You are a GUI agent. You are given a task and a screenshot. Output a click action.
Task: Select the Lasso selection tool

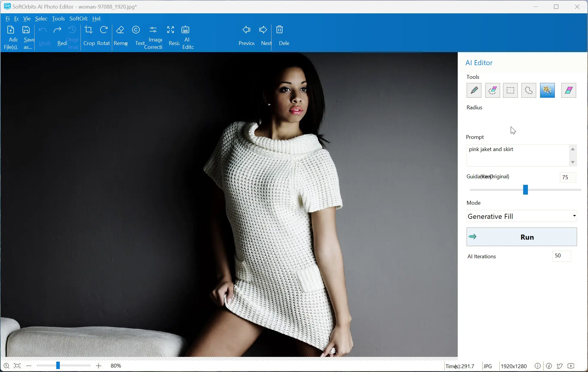529,90
